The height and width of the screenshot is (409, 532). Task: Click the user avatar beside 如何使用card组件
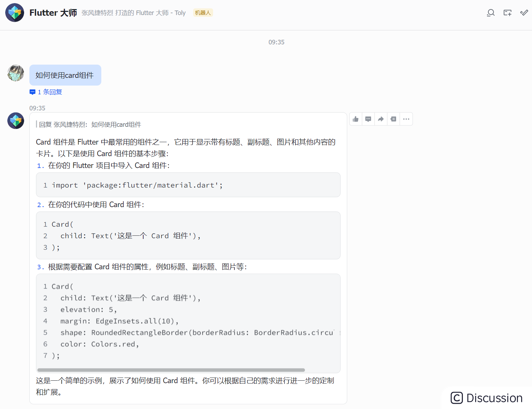pyautogui.click(x=16, y=73)
